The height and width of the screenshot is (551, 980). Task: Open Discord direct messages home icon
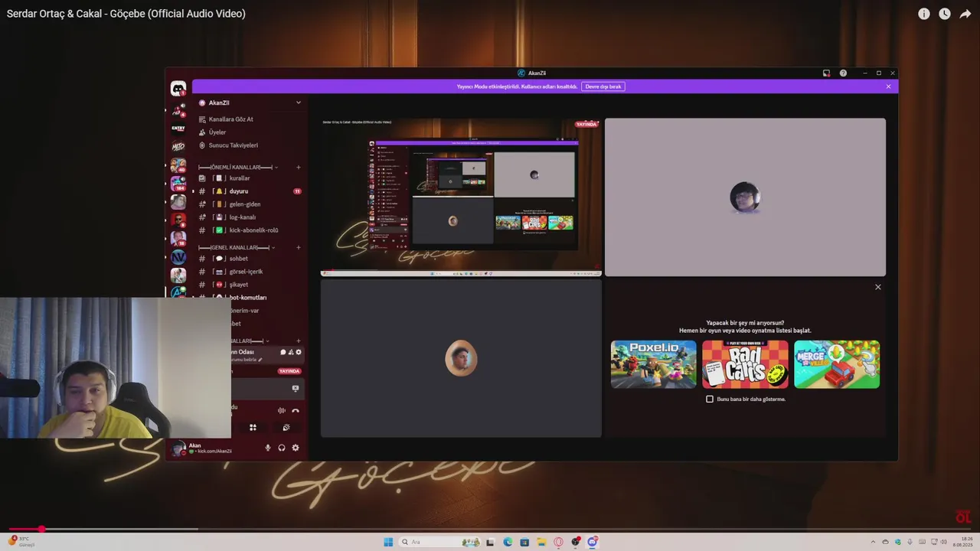(x=178, y=89)
